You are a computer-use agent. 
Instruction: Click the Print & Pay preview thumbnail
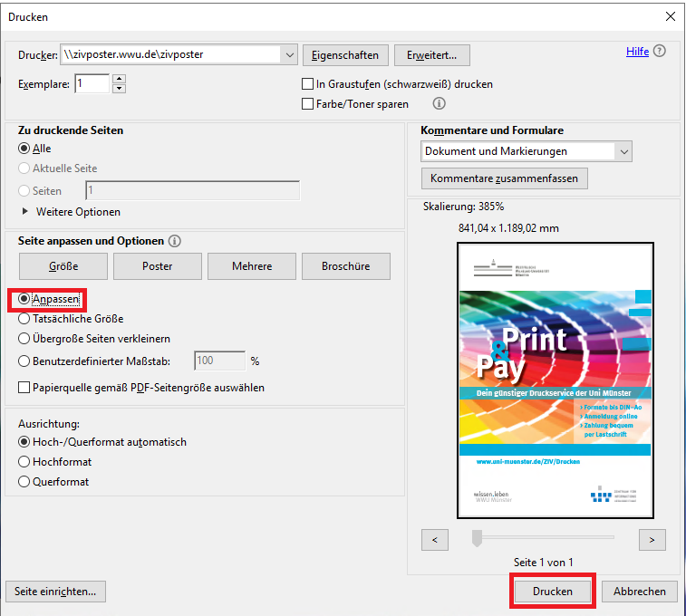pos(556,380)
